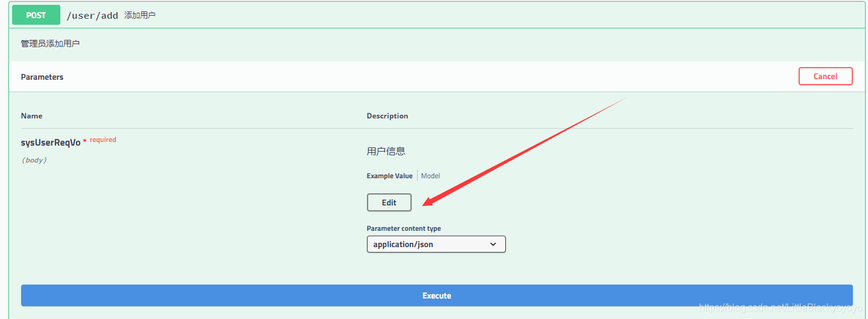Image resolution: width=868 pixels, height=319 pixels.
Task: Click the 添加用户 endpoint summary
Action: 140,15
